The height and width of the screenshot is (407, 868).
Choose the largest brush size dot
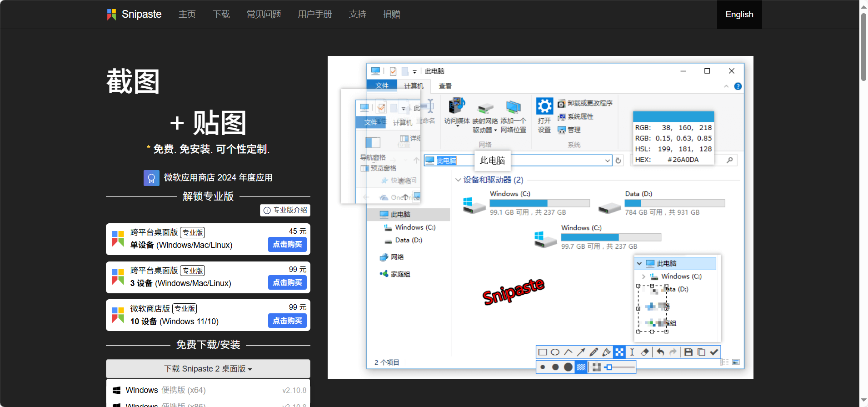tap(568, 367)
